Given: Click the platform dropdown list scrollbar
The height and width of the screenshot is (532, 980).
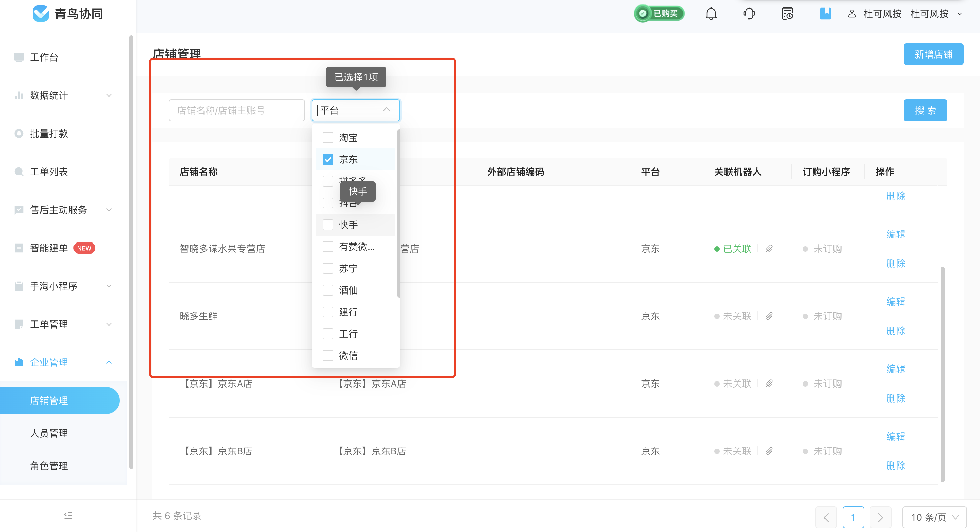Looking at the screenshot, I should (x=398, y=213).
